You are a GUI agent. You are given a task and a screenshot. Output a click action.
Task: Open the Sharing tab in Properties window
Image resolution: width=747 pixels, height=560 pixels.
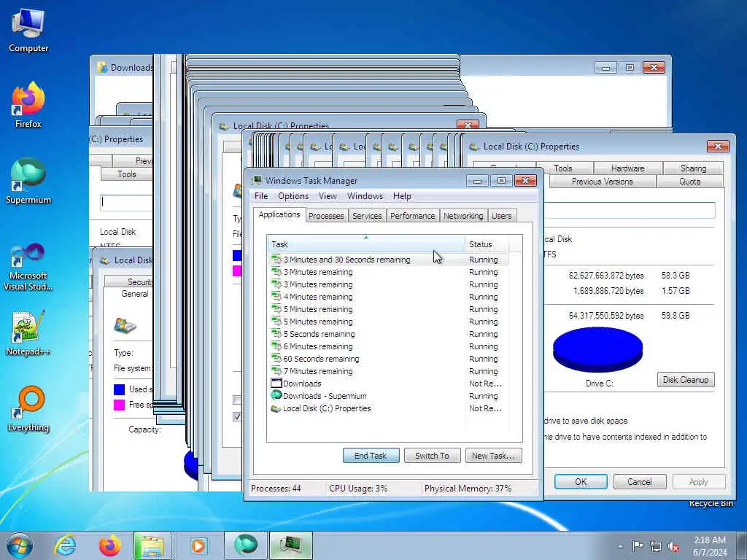tap(693, 168)
